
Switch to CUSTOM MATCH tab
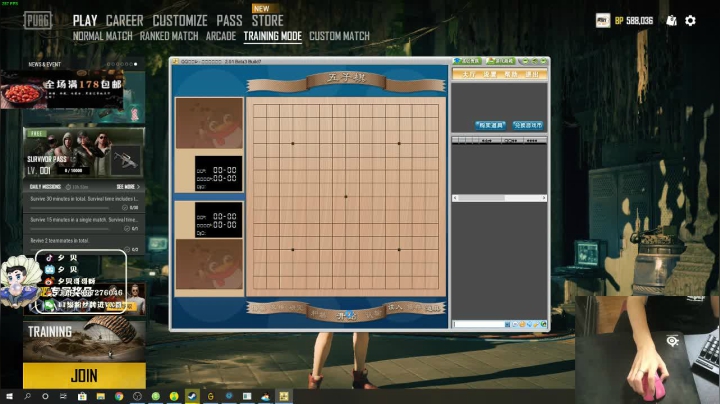click(339, 36)
